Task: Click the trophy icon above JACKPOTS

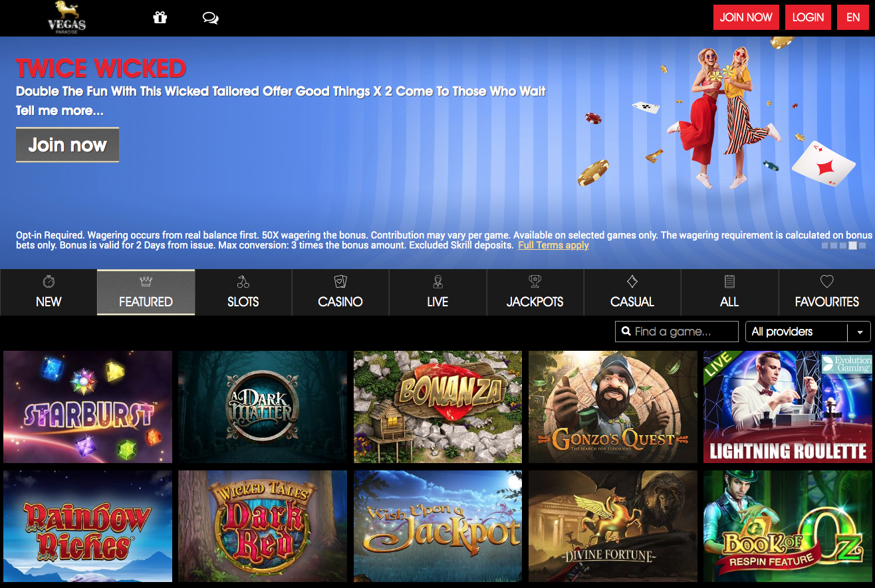Action: pyautogui.click(x=535, y=282)
